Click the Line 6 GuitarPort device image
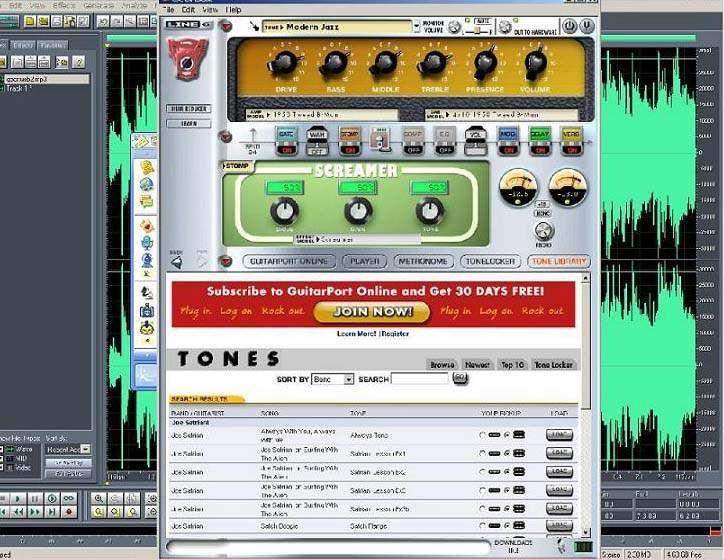 187,60
